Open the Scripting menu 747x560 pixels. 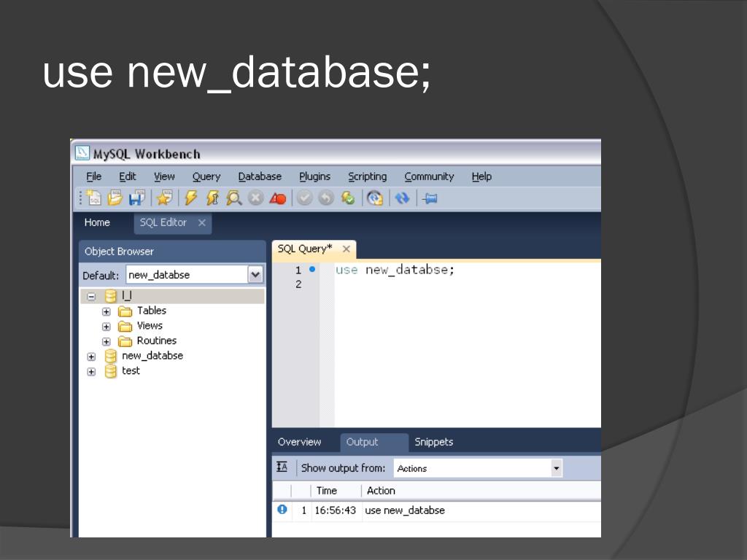(368, 176)
